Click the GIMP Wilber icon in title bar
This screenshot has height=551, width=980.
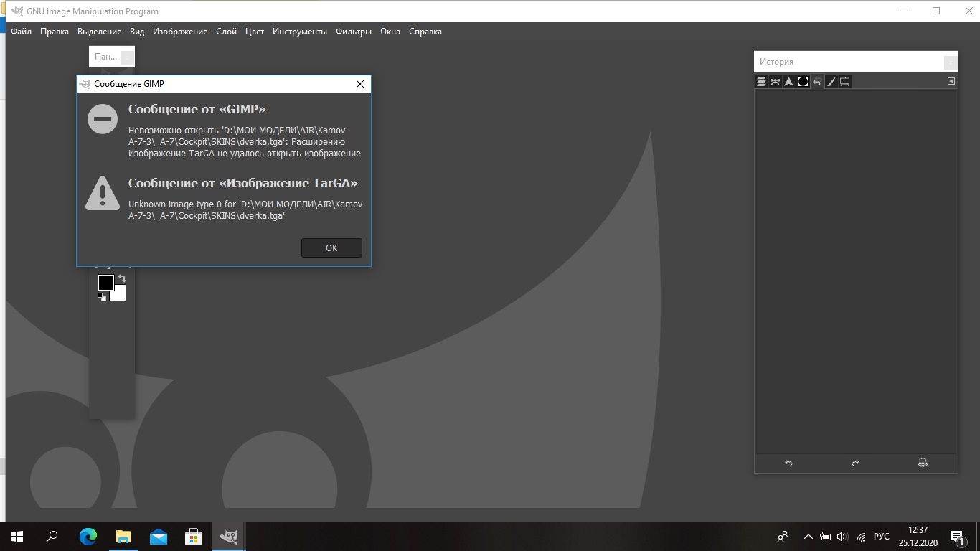(17, 11)
